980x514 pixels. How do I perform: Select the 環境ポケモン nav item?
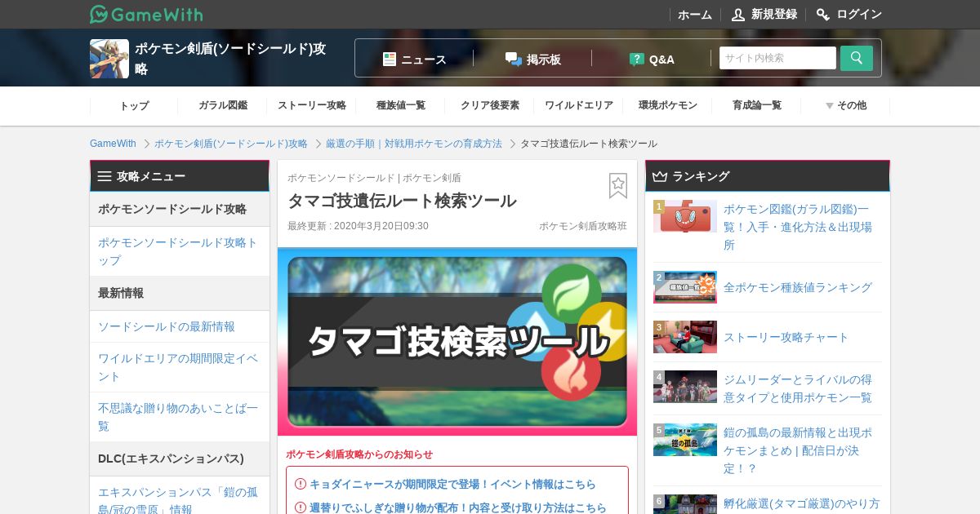668,105
